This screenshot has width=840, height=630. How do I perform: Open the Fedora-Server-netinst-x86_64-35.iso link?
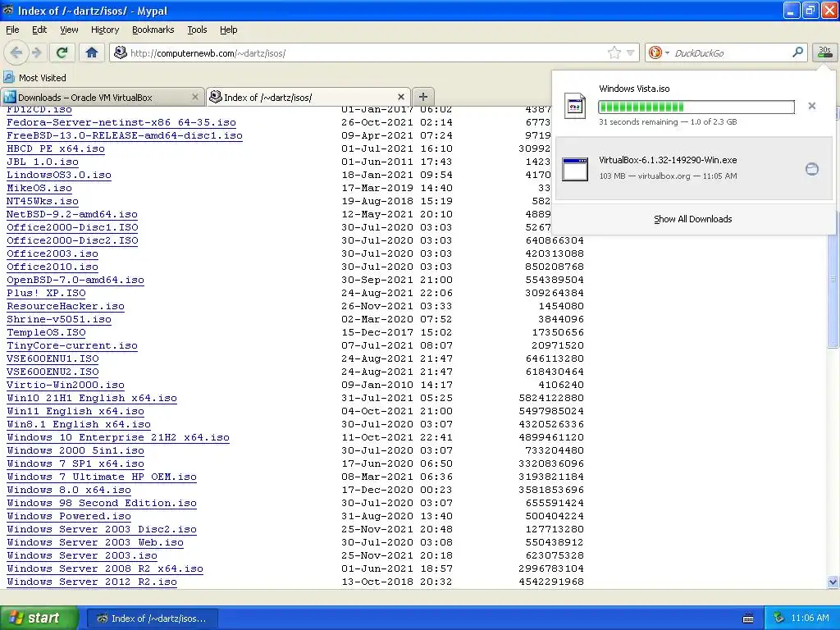(121, 122)
